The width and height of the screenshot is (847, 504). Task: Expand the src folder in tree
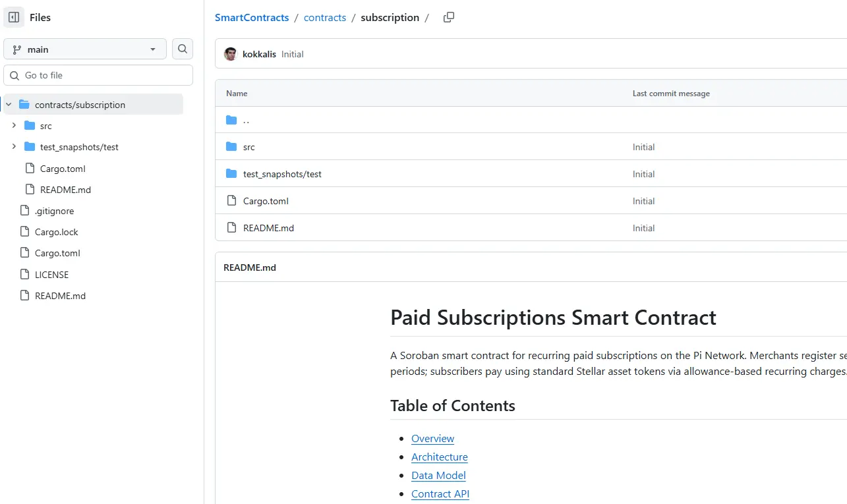[14, 126]
